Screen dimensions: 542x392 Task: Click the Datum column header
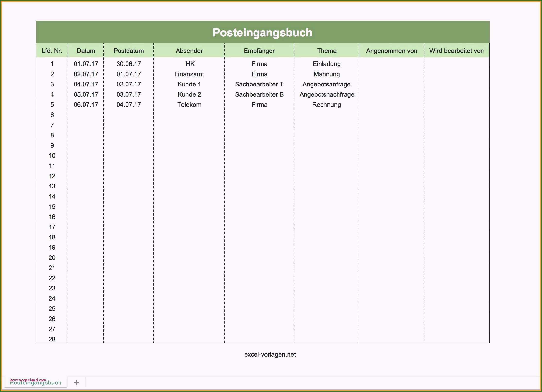(86, 51)
